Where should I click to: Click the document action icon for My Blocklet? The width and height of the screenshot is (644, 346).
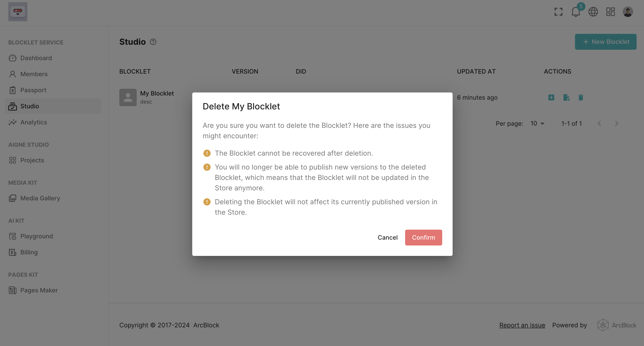click(x=566, y=97)
